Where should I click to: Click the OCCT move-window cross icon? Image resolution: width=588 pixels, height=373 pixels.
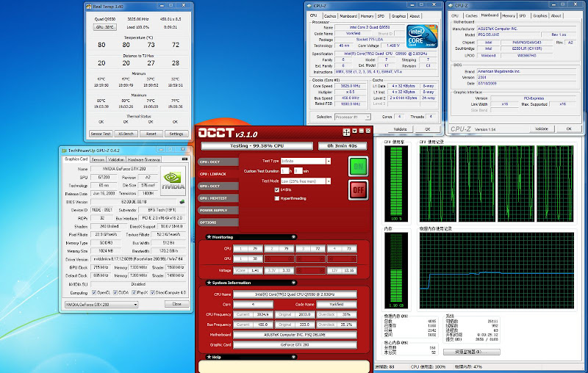click(x=346, y=131)
